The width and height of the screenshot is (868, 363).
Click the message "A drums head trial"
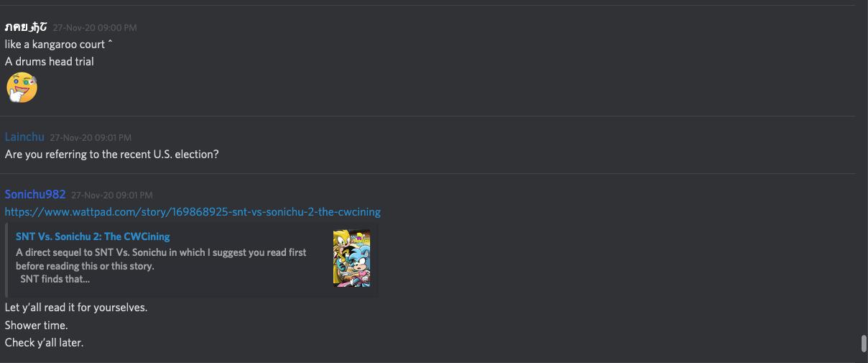(x=50, y=62)
